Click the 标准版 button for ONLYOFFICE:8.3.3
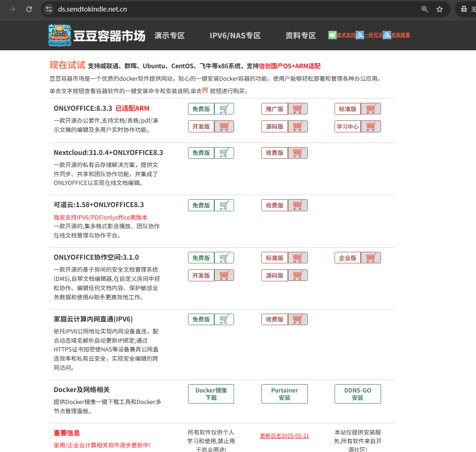 tap(348, 109)
